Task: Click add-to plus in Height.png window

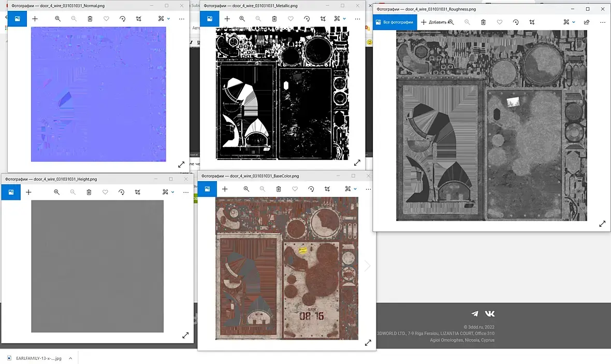Action: point(28,192)
